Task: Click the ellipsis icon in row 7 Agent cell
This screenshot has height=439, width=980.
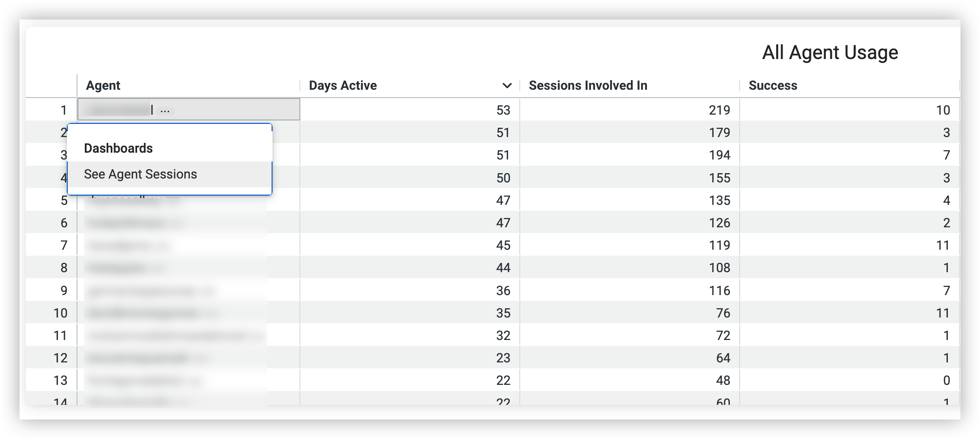Action: 163,246
